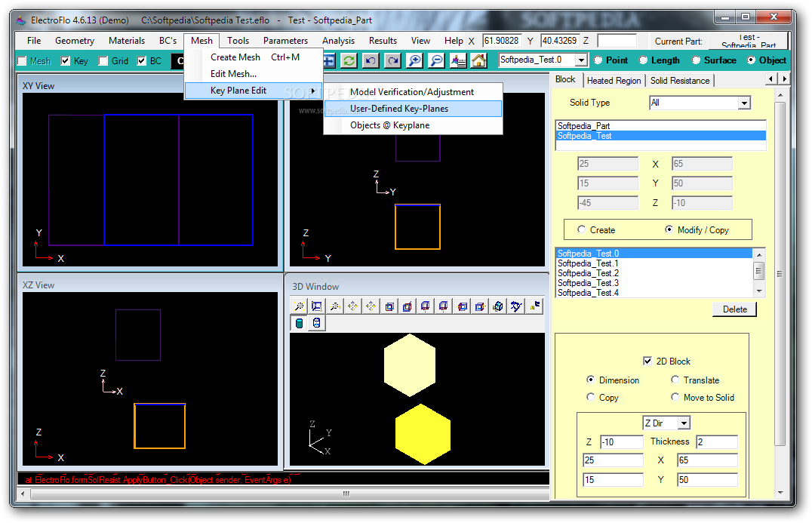Select the Create radio button
812x523 pixels.
coord(582,229)
